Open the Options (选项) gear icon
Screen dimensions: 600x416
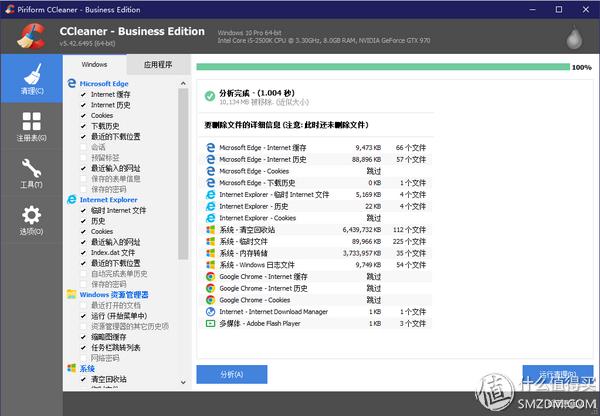tap(31, 215)
